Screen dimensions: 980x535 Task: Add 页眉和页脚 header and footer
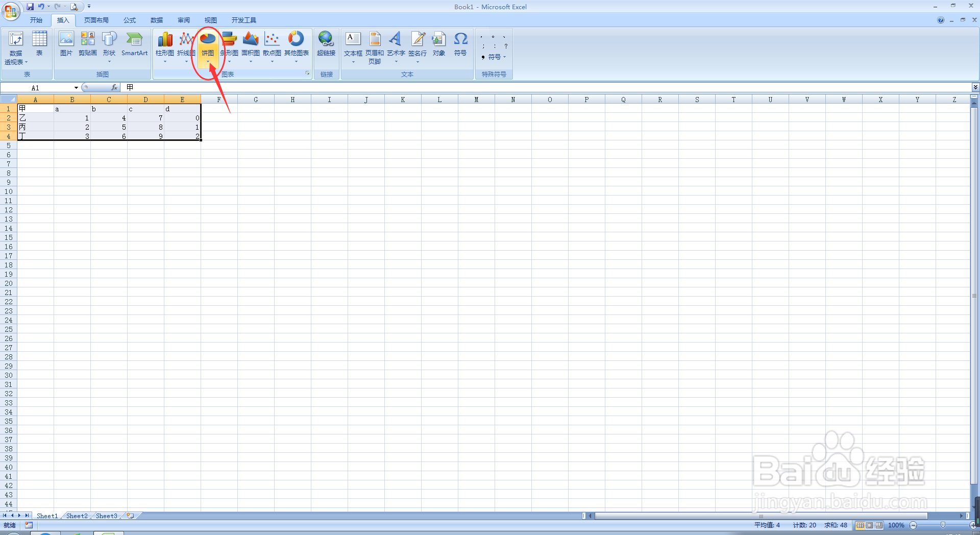375,47
